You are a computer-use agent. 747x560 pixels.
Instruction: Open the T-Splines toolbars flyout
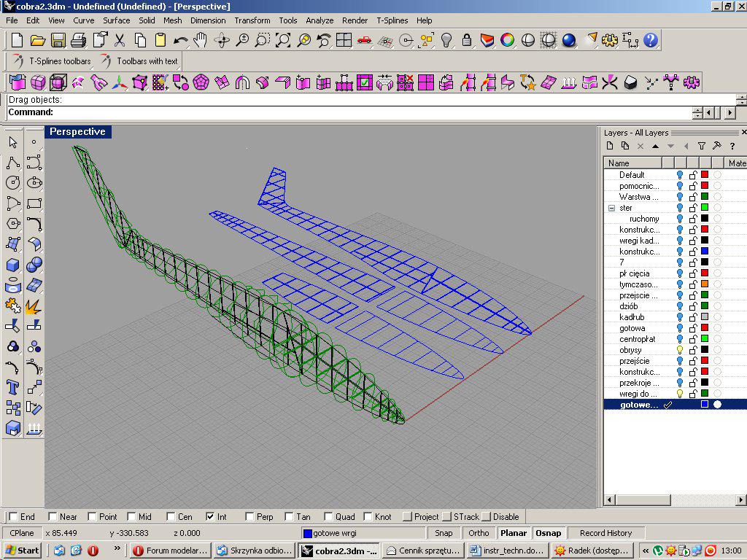coord(51,61)
